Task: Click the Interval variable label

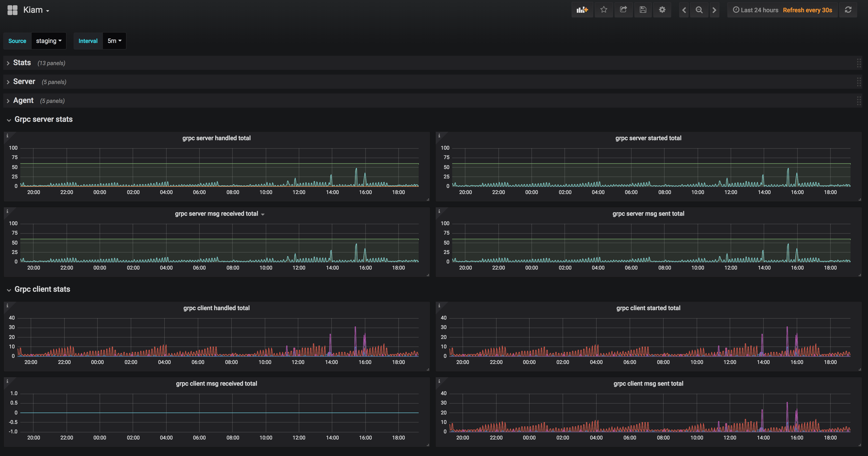Action: point(88,41)
